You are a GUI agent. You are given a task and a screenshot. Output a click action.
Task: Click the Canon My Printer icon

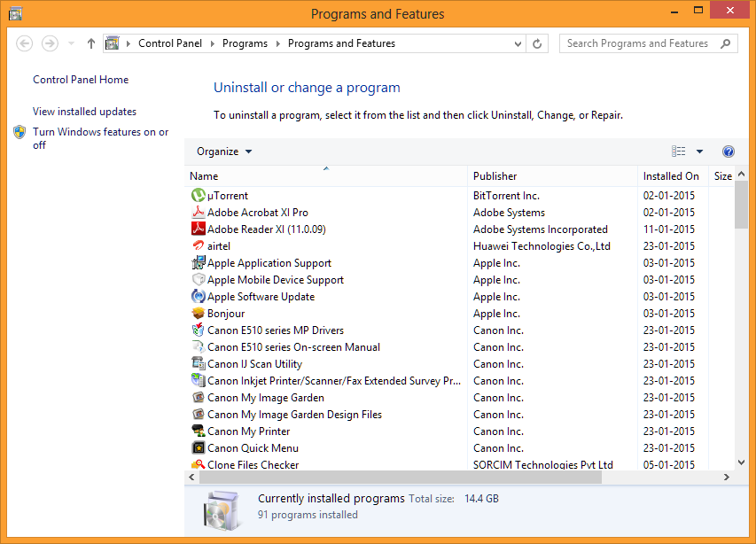tap(199, 431)
